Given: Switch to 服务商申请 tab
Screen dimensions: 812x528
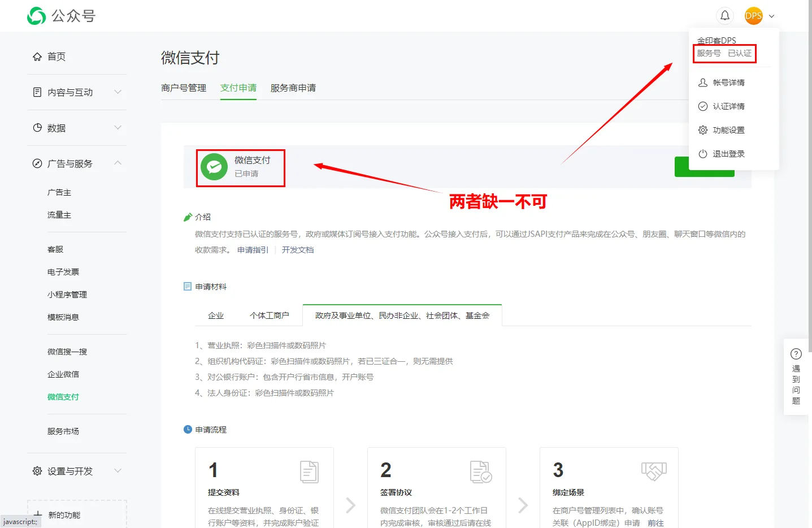Looking at the screenshot, I should tap(293, 88).
